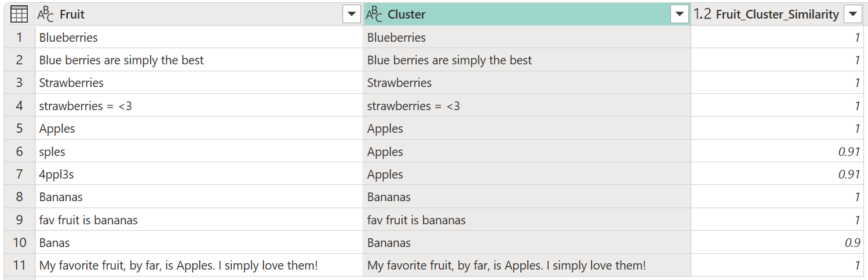Select the Fruit_Cluster_Similarity column header
868x280 pixels.
click(x=778, y=14)
